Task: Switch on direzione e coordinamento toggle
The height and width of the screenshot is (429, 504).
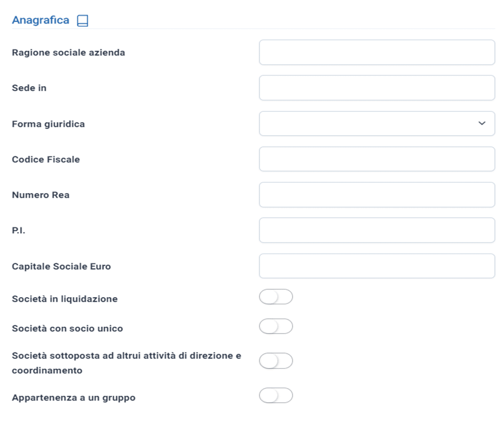Action: (x=276, y=361)
